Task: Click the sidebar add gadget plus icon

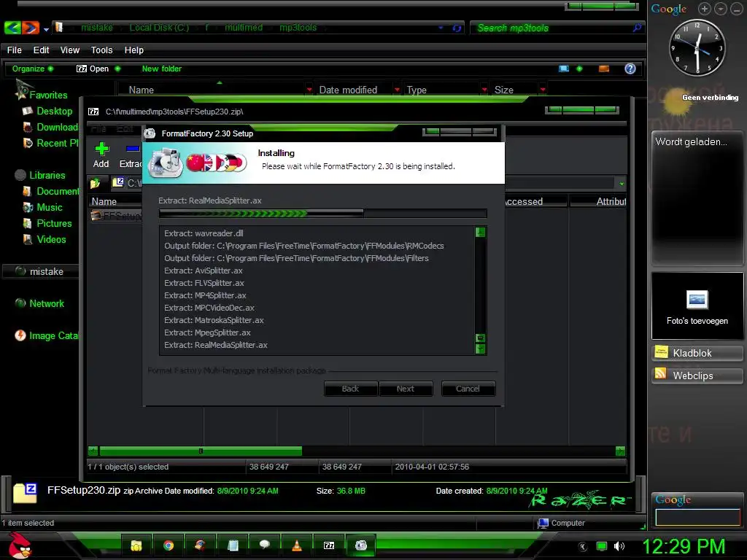Action: 704,9
